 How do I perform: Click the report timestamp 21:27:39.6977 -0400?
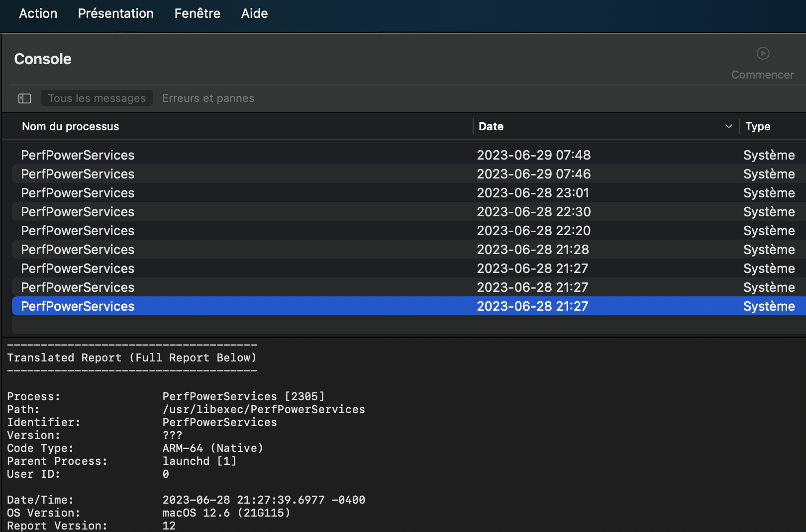(301, 500)
